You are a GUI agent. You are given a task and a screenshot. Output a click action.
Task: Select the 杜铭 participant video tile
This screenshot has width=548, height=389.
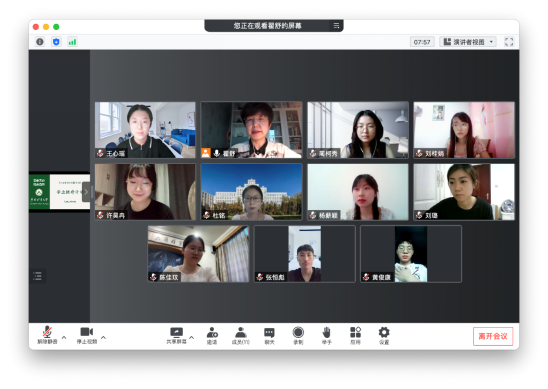[251, 192]
